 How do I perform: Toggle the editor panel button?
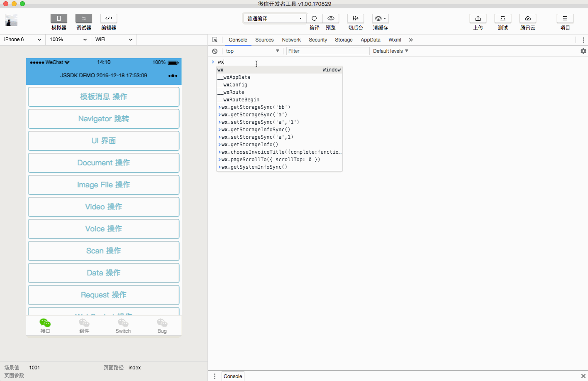tap(109, 18)
